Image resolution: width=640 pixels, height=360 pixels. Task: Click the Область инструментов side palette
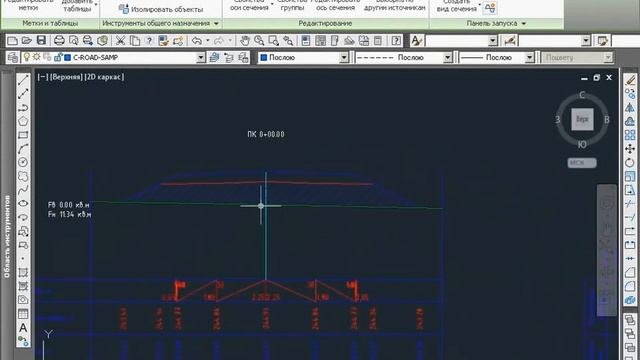click(7, 236)
